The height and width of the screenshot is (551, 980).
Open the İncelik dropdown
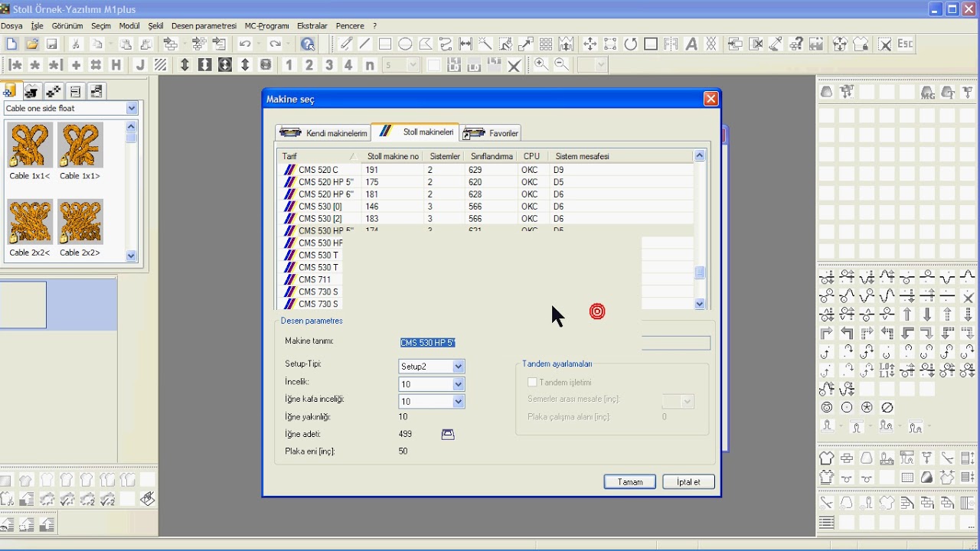coord(458,384)
